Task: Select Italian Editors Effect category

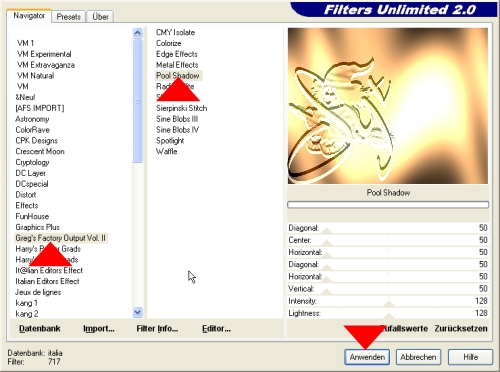Action: click(47, 281)
